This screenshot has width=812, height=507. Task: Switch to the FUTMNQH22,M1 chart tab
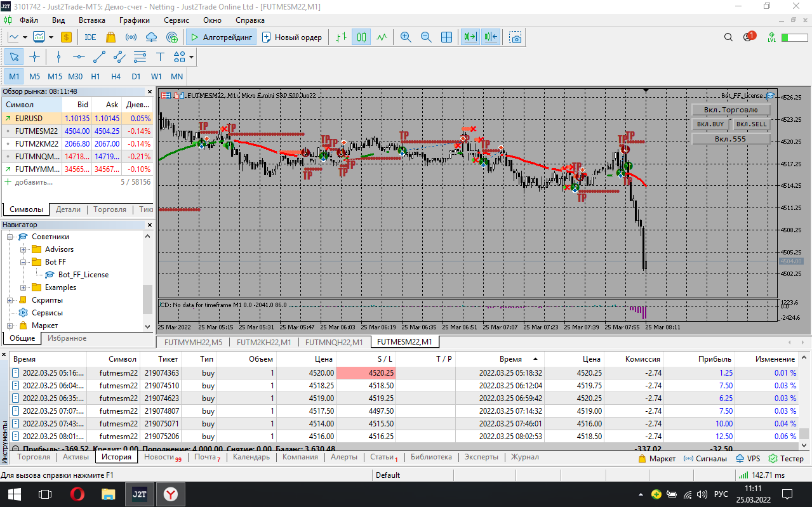334,342
